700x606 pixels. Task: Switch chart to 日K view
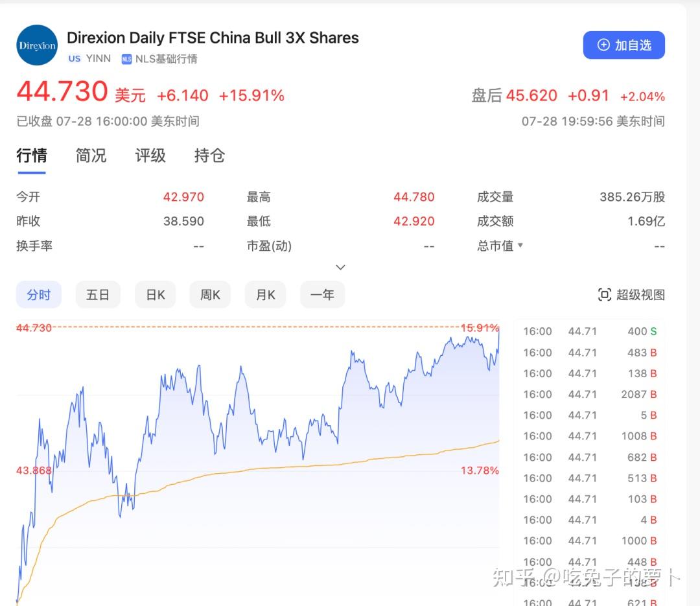pos(155,294)
